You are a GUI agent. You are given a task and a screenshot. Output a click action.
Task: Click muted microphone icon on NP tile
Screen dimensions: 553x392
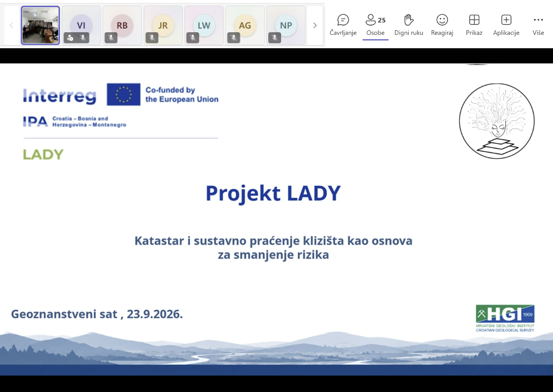click(x=274, y=38)
